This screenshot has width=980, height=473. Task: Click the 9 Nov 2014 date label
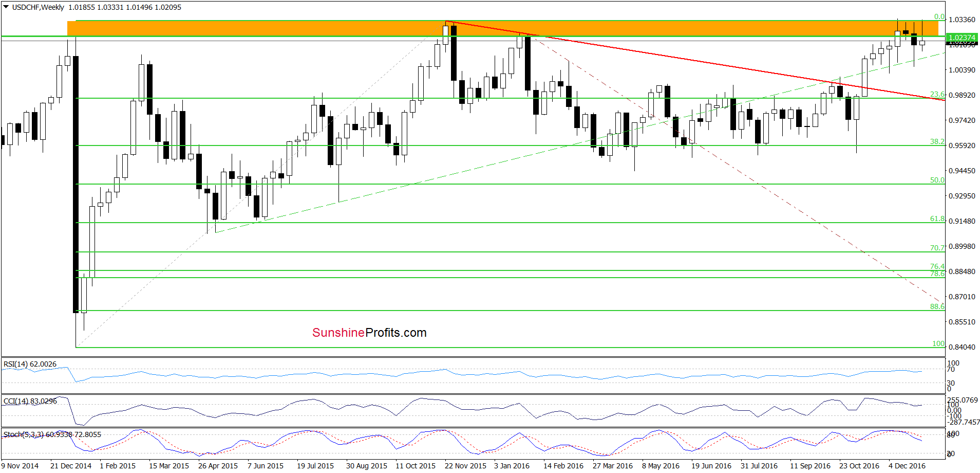[x=20, y=466]
